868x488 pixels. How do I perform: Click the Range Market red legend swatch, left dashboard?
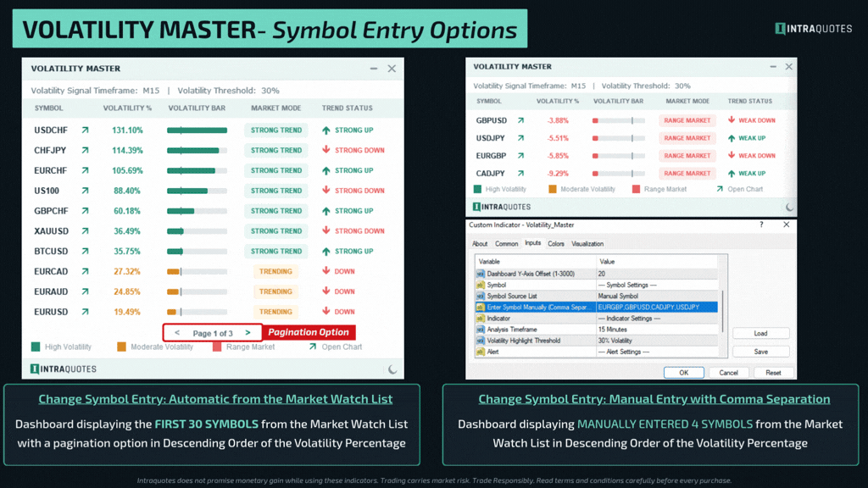coord(217,347)
